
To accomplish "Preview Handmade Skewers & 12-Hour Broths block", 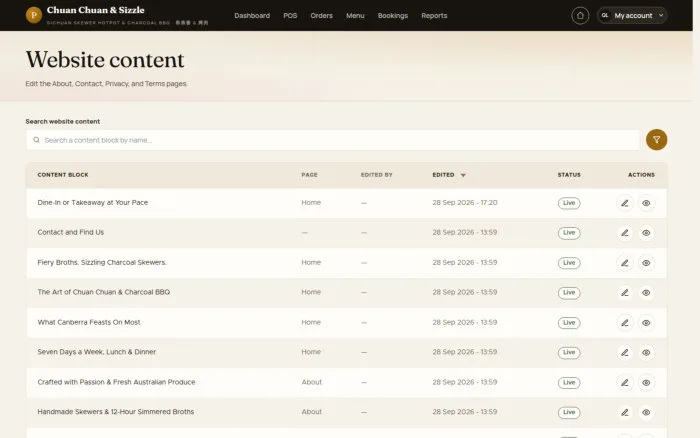I will 646,413.
